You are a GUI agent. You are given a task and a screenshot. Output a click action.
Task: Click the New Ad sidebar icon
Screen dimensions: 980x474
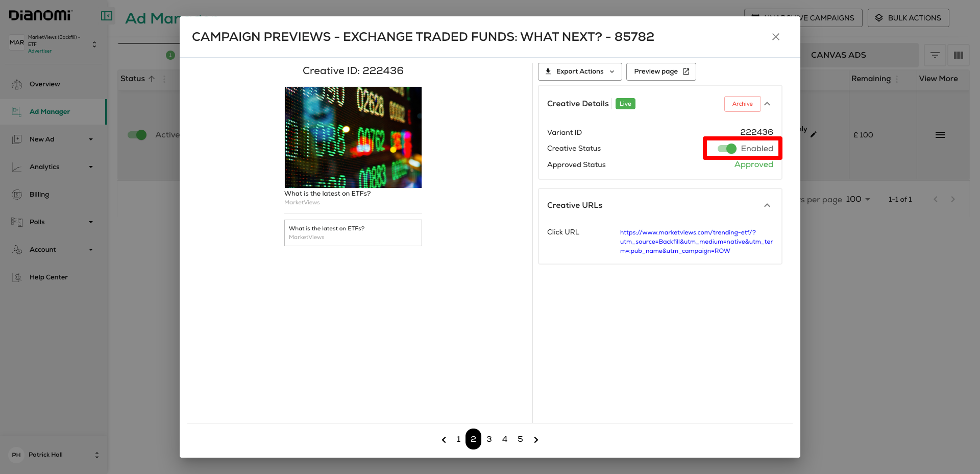tap(17, 139)
